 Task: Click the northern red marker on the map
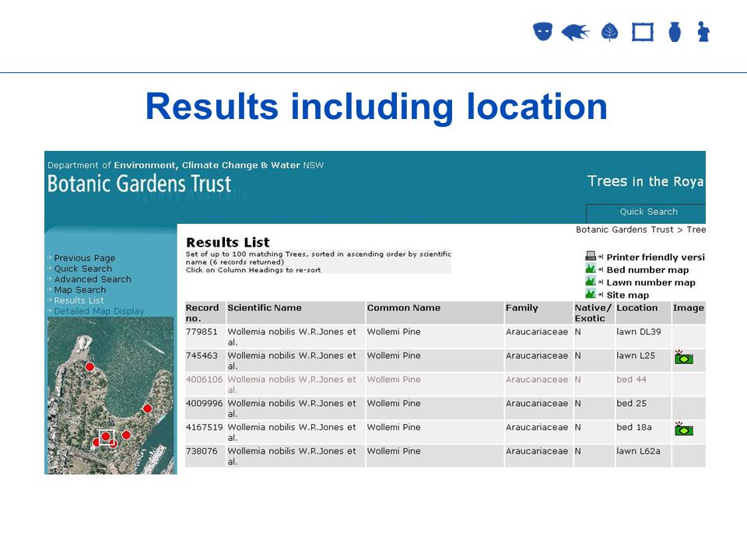coord(89,366)
